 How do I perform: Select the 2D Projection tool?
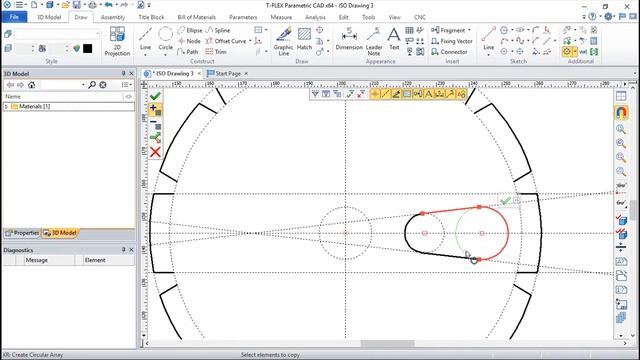[117, 41]
